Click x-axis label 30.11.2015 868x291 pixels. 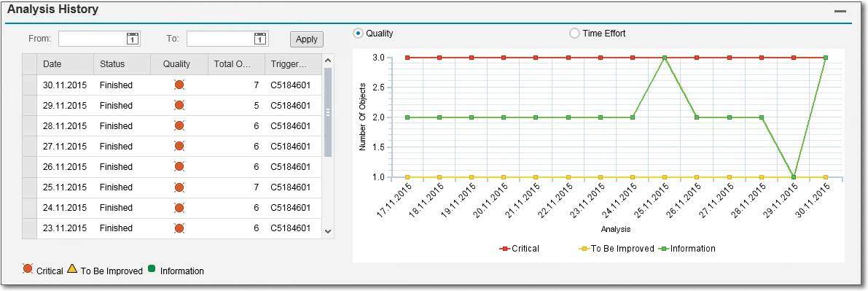pos(812,201)
